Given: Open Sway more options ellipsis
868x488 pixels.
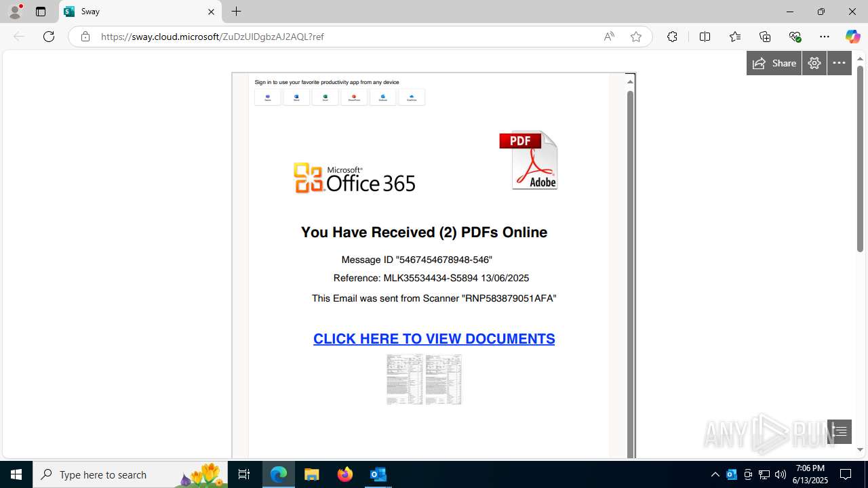Looking at the screenshot, I should coord(840,63).
